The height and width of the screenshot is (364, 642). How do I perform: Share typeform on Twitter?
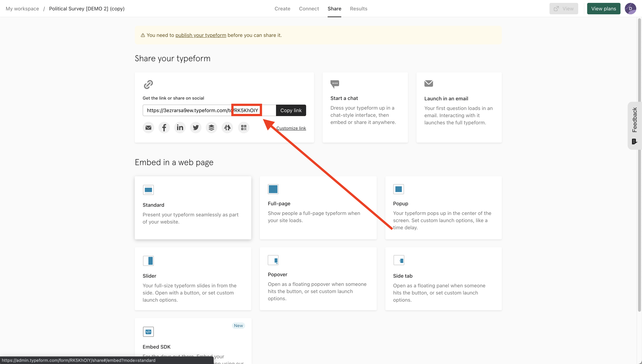pos(196,128)
